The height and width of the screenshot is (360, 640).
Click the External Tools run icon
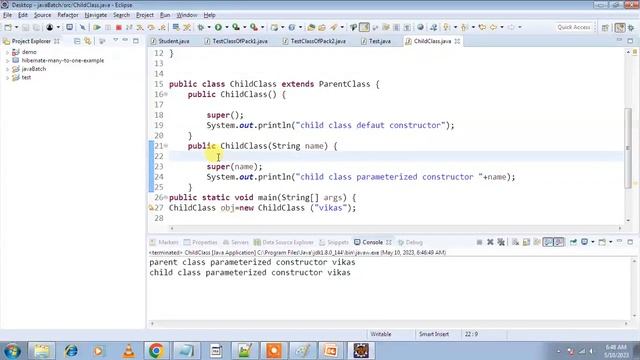[254, 27]
